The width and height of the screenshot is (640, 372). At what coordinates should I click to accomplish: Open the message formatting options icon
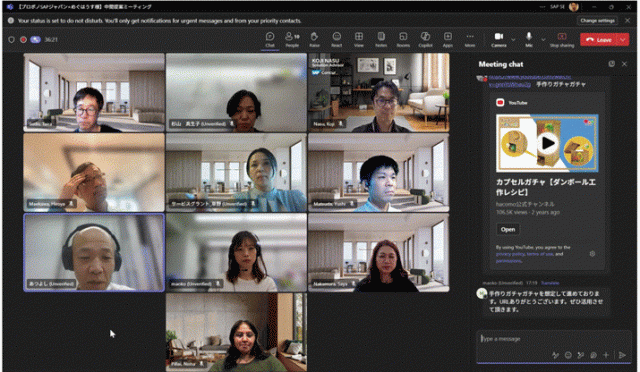tap(555, 355)
